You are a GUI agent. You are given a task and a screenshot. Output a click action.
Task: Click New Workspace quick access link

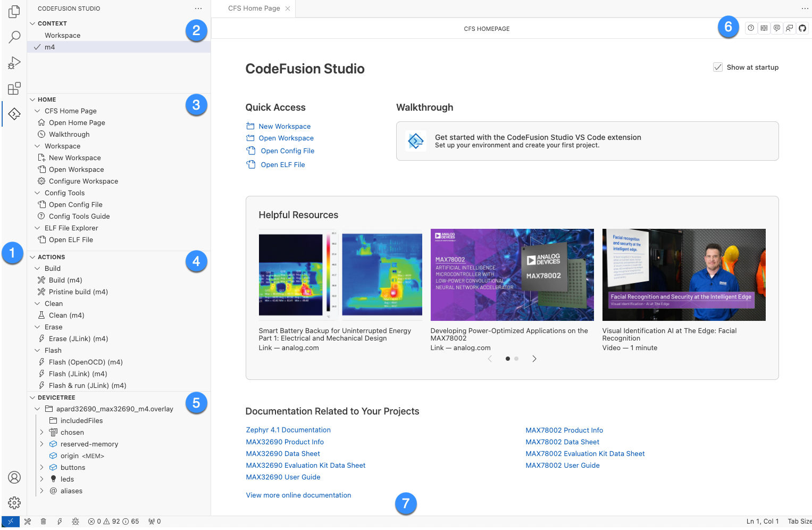284,126
